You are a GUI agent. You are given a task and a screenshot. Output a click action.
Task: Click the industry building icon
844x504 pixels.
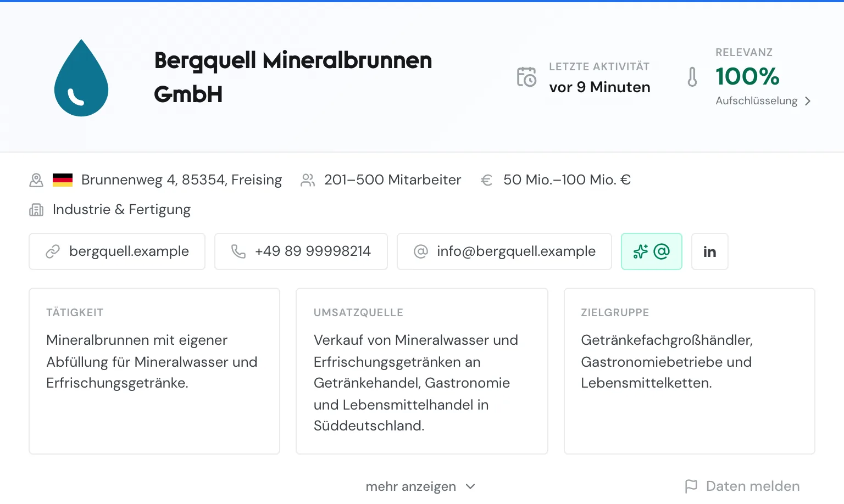[x=36, y=210]
